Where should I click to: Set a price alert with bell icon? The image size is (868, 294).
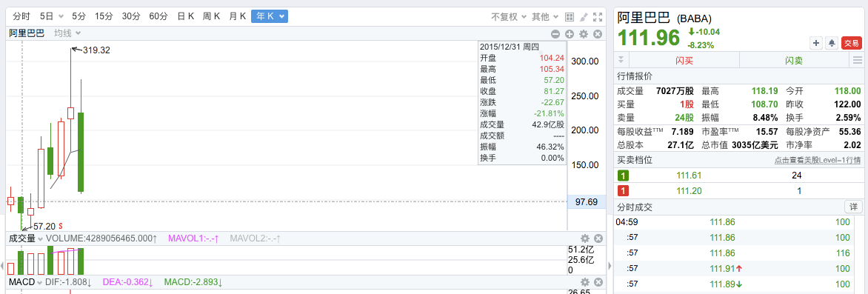pyautogui.click(x=831, y=43)
